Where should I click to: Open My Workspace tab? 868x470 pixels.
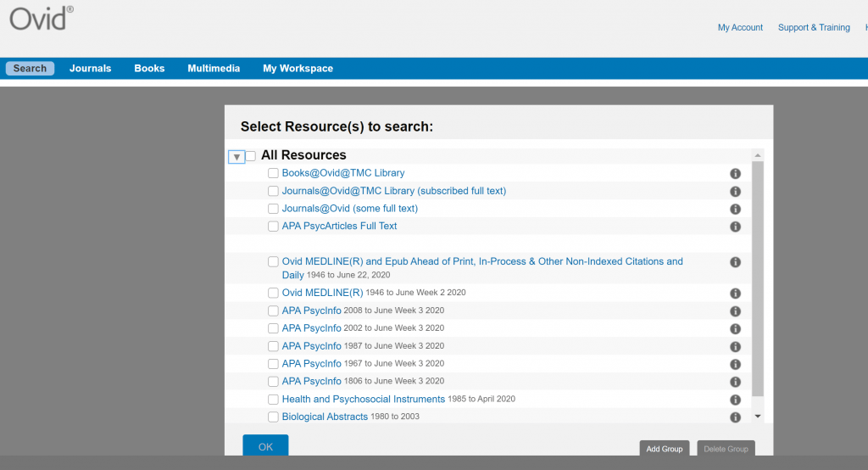tap(298, 68)
